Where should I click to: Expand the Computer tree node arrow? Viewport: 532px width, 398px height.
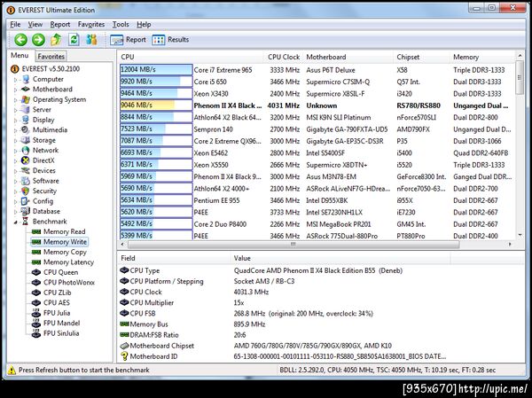(x=16, y=80)
